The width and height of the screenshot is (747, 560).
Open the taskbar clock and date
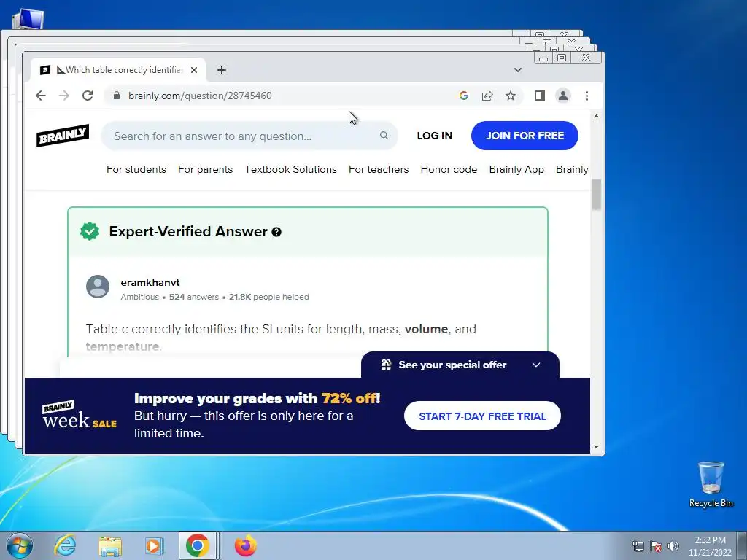pos(710,546)
